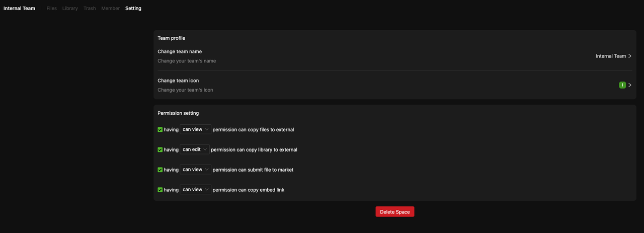The image size is (644, 233).
Task: Expand the can edit dropdown for copy library
Action: (194, 149)
